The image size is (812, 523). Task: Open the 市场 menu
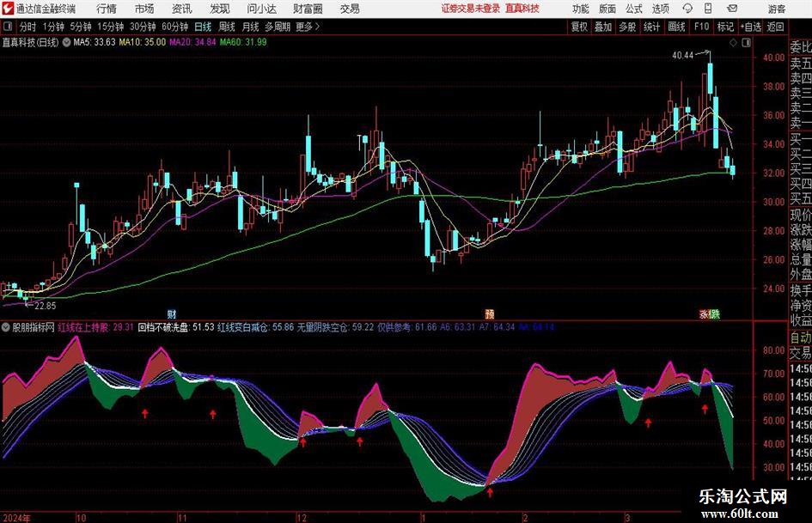144,9
